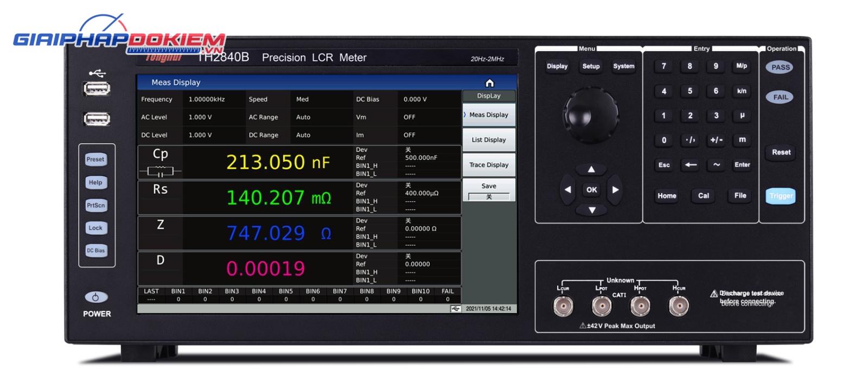This screenshot has height=388, width=868.
Task: Click the AC Level 1.000 V field
Action: (x=214, y=117)
